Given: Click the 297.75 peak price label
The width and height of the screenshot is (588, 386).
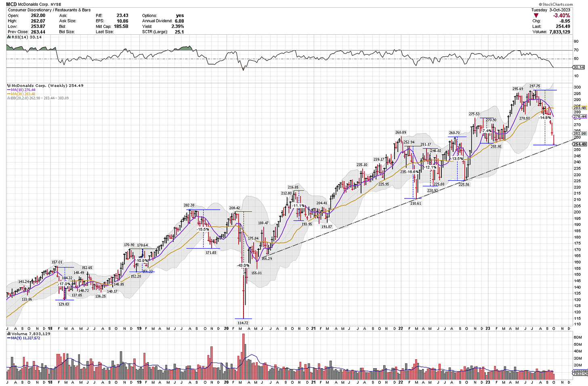Looking at the screenshot, I should 535,86.
